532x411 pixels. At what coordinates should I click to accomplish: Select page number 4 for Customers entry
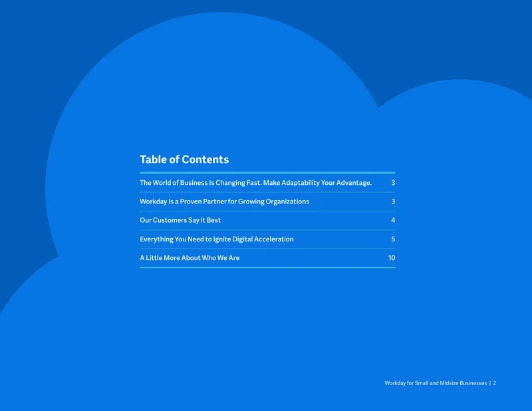(x=393, y=220)
